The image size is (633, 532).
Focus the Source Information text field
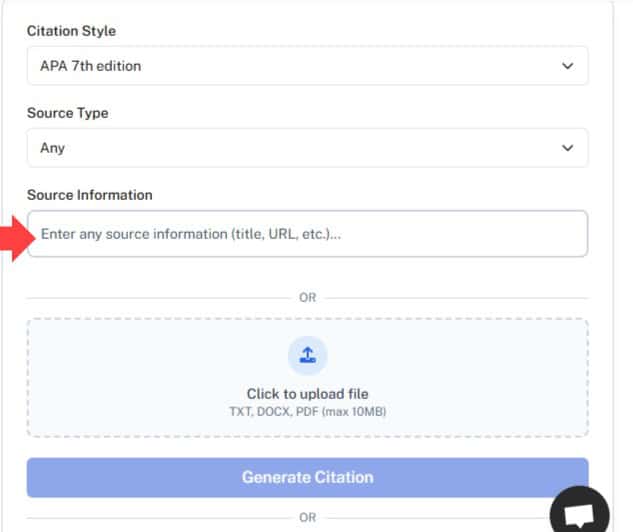[306, 234]
